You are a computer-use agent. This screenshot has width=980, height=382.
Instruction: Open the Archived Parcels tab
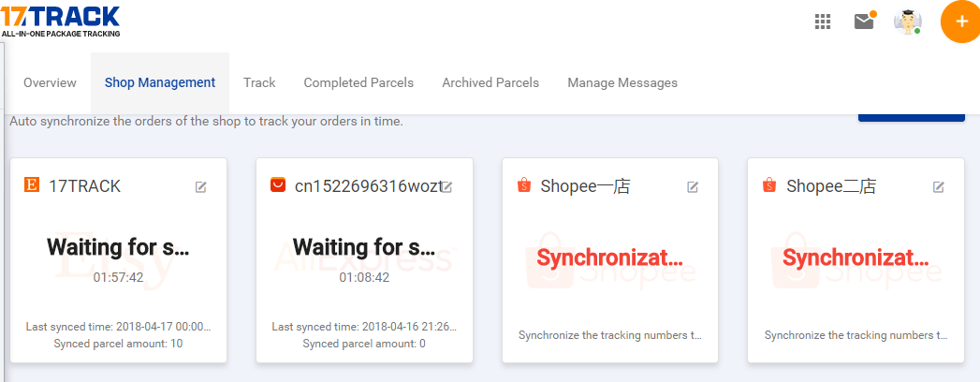490,82
